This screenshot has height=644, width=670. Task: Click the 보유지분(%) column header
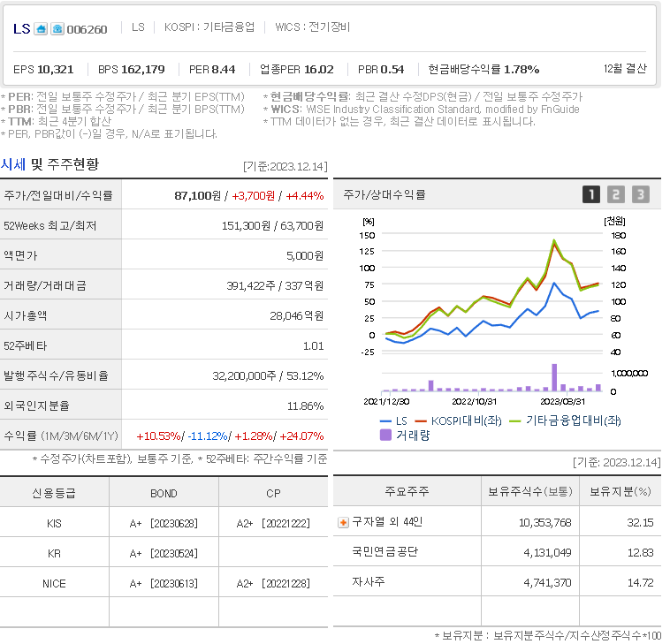(620, 491)
